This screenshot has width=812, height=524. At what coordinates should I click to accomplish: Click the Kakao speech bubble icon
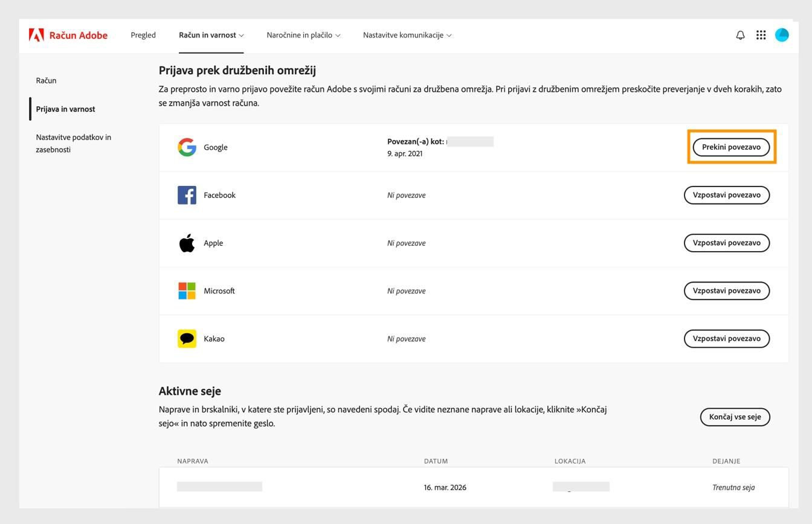[187, 338]
